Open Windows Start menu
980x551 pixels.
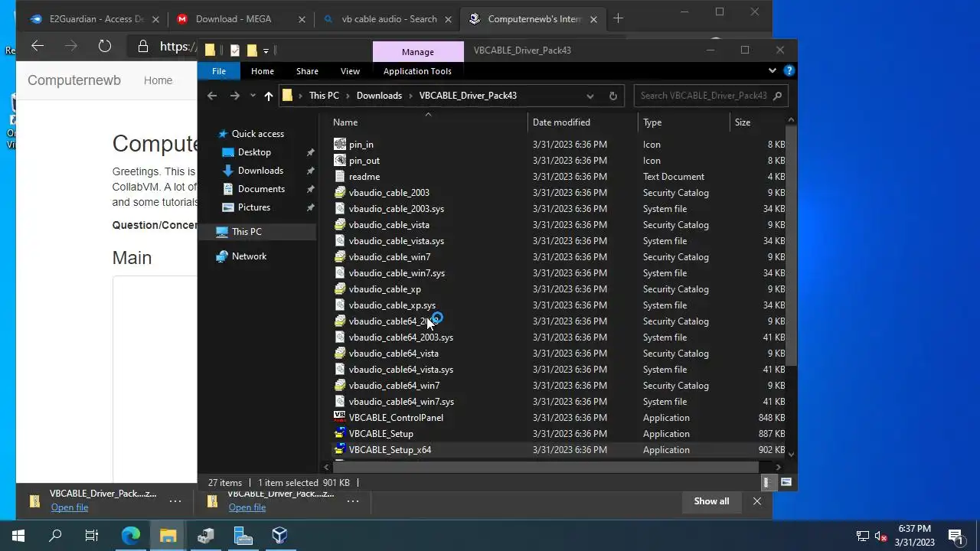(18, 536)
